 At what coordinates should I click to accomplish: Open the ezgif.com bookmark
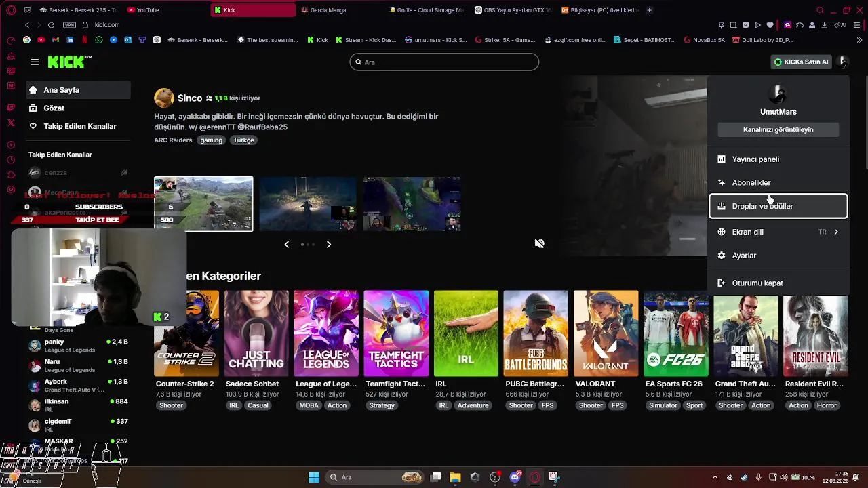(575, 40)
